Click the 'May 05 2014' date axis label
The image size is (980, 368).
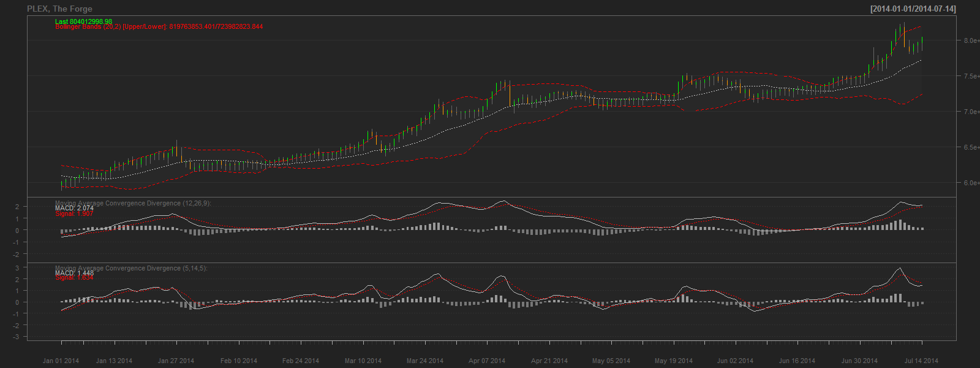coord(611,361)
